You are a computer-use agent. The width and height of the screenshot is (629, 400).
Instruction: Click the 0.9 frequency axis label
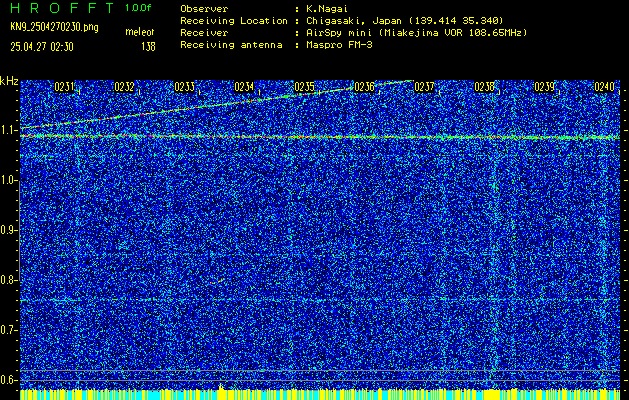(8, 230)
